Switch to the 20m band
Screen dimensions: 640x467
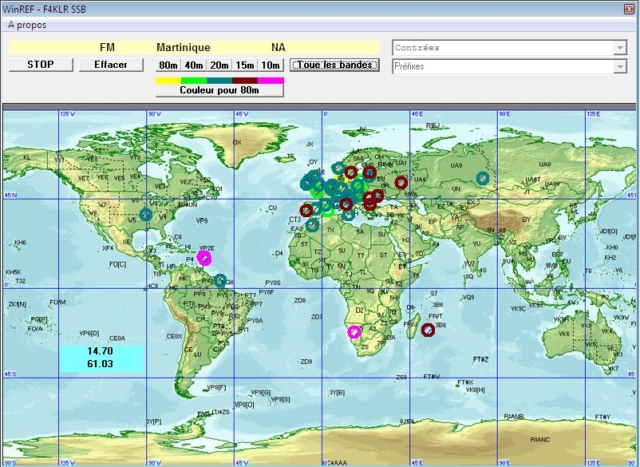coord(220,65)
